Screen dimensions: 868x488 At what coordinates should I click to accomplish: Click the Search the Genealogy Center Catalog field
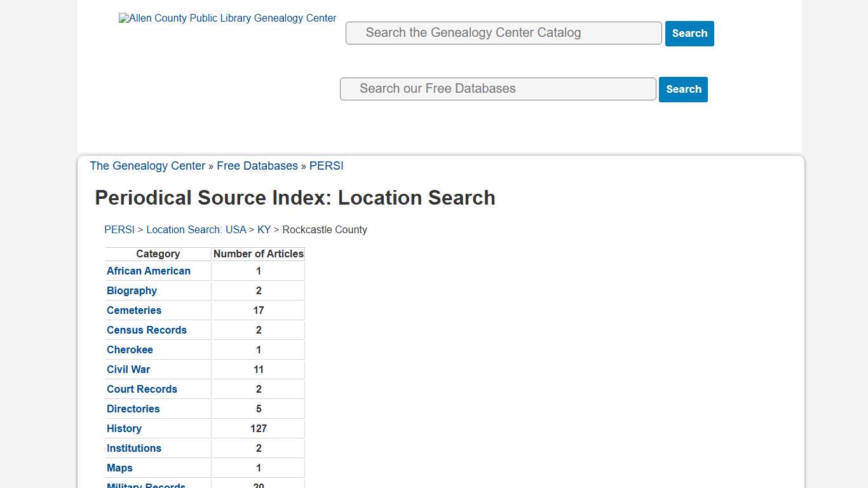pyautogui.click(x=503, y=32)
